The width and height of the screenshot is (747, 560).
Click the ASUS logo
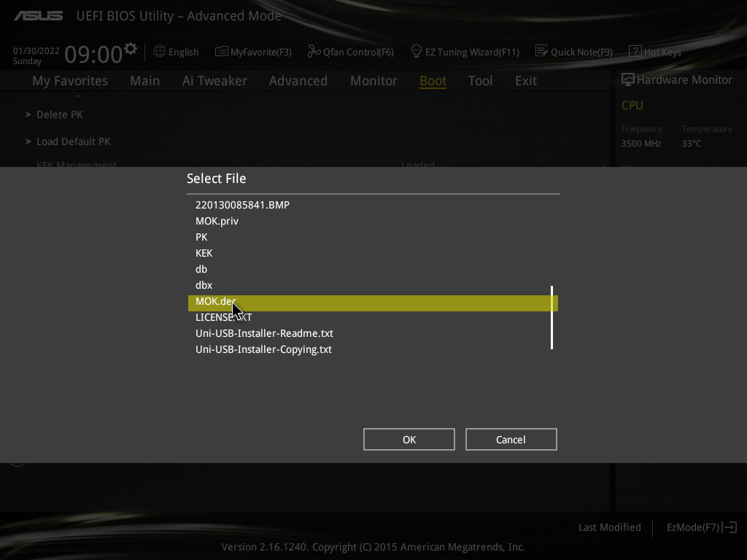click(38, 16)
